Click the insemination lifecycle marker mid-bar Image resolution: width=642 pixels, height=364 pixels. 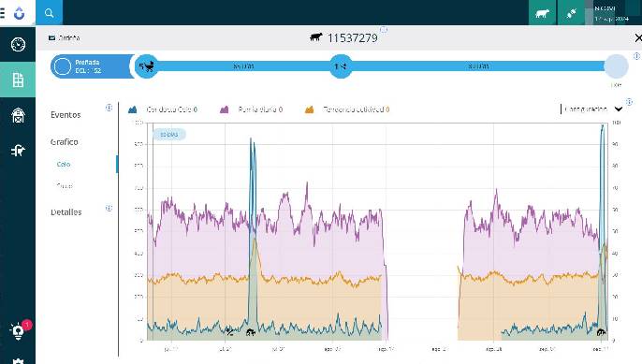[x=341, y=66]
